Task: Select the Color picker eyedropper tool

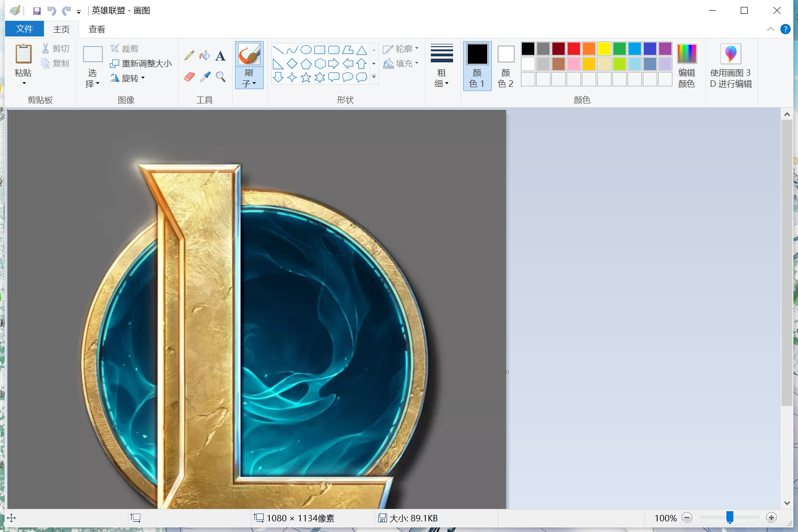Action: click(205, 77)
